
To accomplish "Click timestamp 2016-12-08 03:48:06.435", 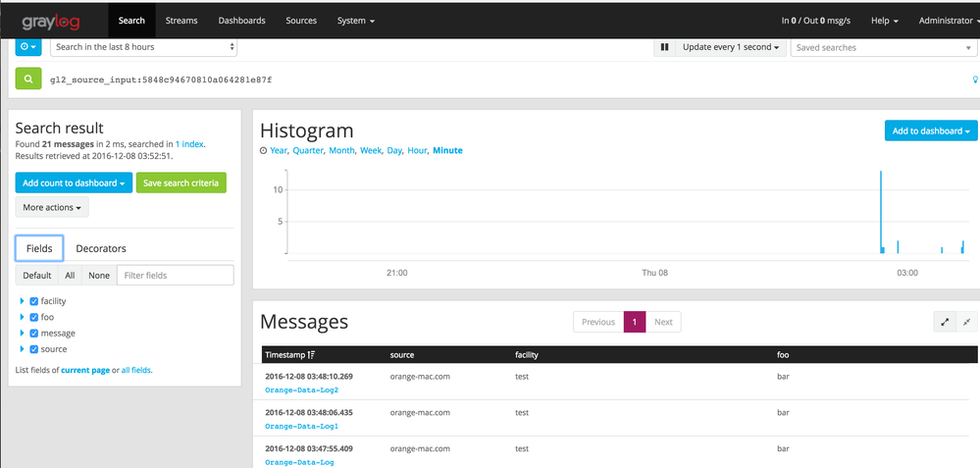I will pos(309,413).
